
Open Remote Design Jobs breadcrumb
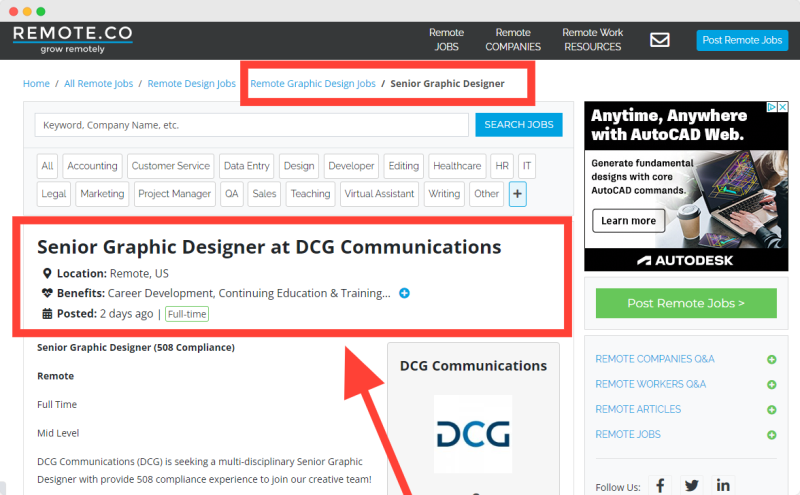click(191, 83)
